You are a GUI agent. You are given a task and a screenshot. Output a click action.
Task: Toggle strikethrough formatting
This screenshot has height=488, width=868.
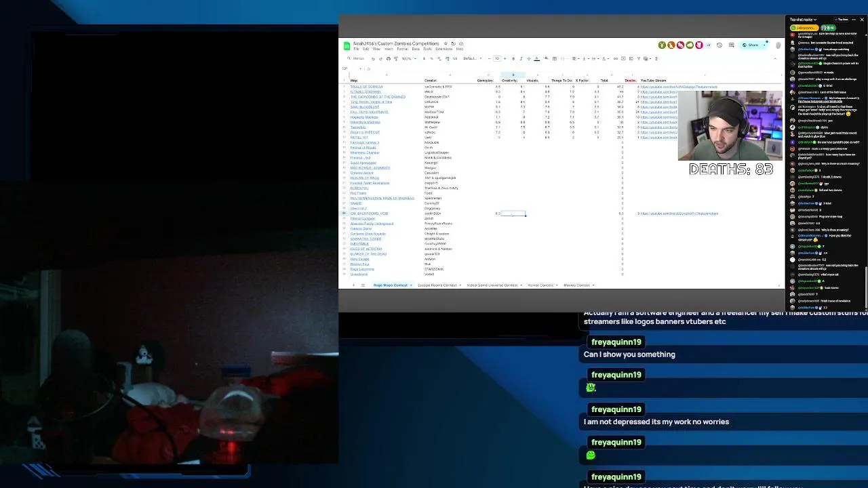pyautogui.click(x=529, y=58)
